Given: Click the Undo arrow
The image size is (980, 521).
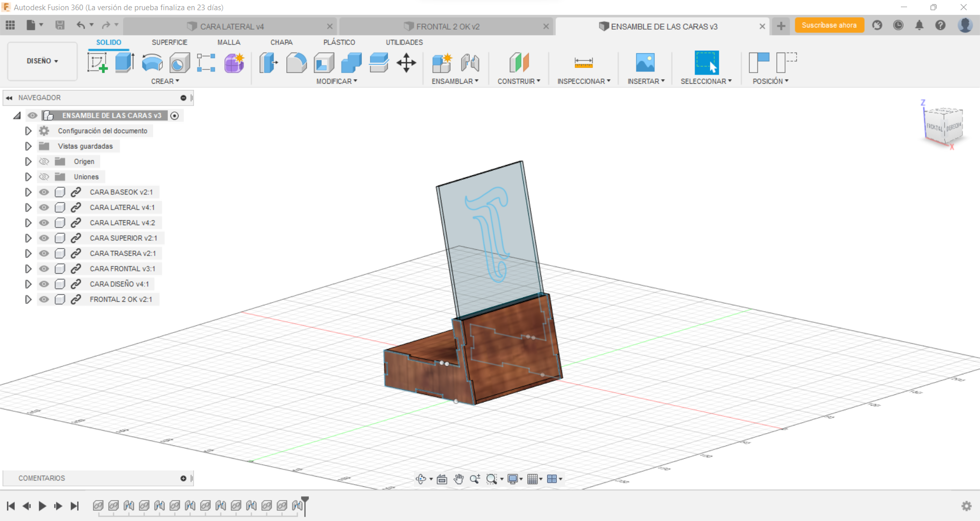Looking at the screenshot, I should (x=81, y=25).
